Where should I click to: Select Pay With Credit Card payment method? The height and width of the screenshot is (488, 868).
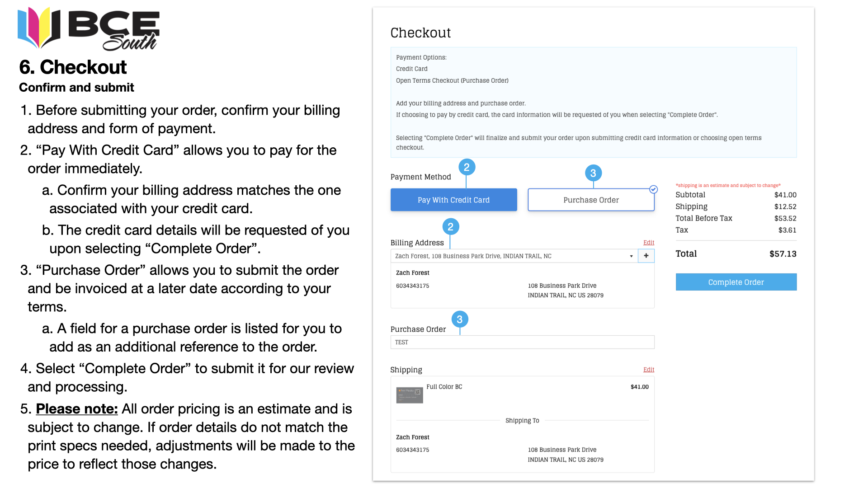coord(453,200)
